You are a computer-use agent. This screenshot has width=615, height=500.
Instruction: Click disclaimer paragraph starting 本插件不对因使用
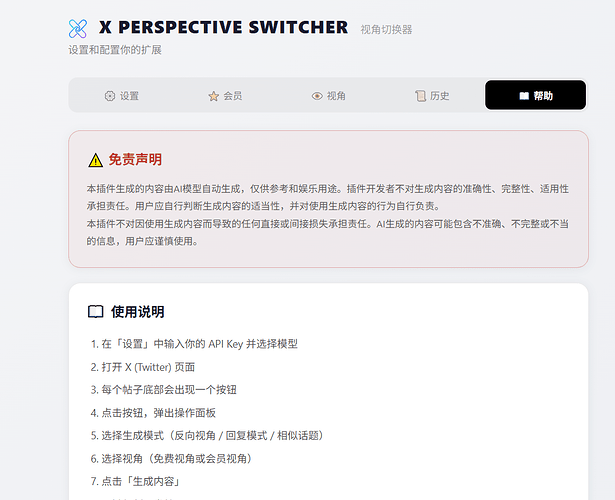(x=328, y=232)
